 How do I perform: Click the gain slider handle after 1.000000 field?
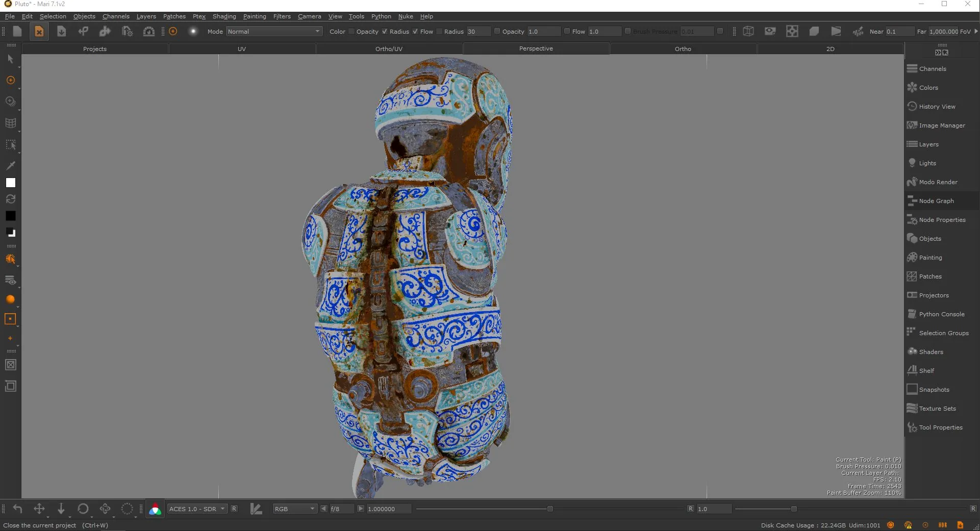[x=550, y=509]
